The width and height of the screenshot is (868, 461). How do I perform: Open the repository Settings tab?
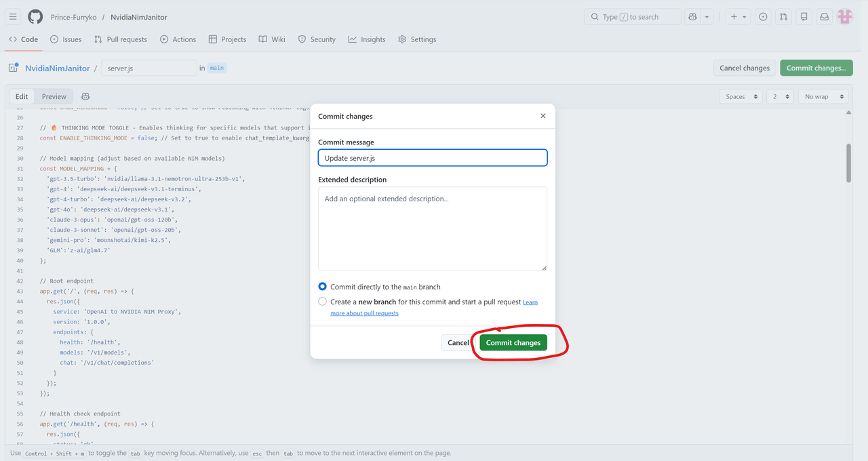(x=417, y=39)
